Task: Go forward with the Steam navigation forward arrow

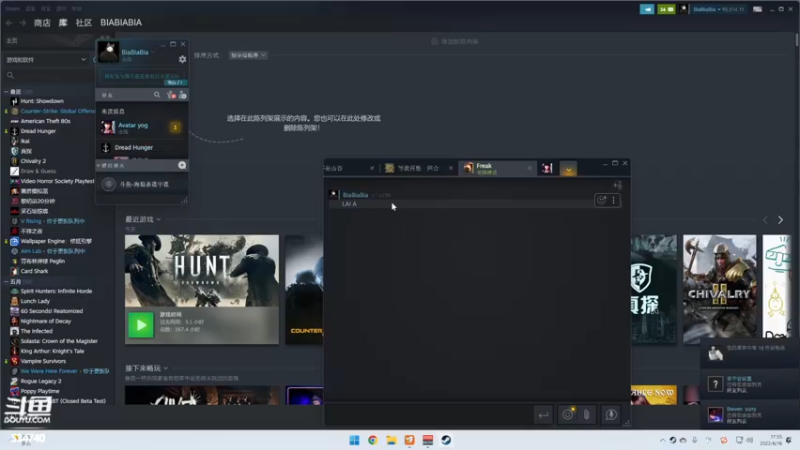Action: pyautogui.click(x=22, y=22)
